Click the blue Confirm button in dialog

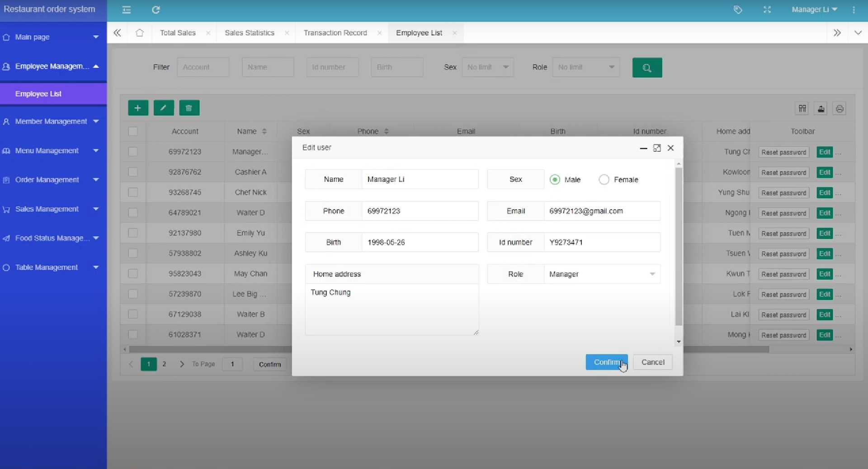[x=607, y=362]
